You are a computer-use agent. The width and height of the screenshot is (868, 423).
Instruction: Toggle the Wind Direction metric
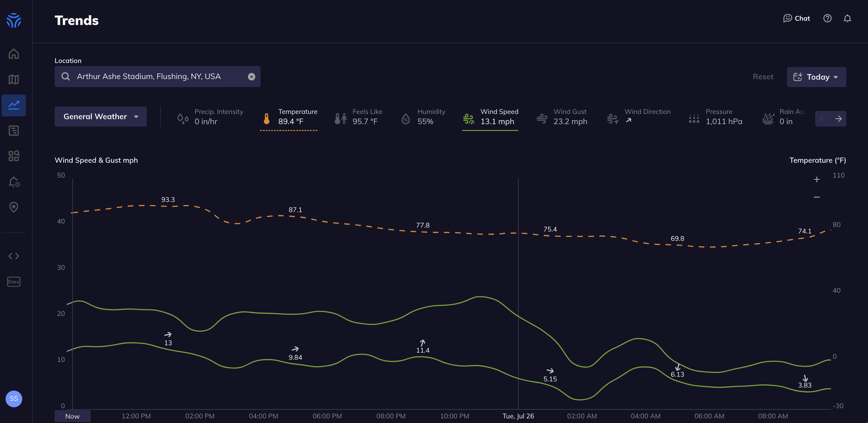pos(639,117)
